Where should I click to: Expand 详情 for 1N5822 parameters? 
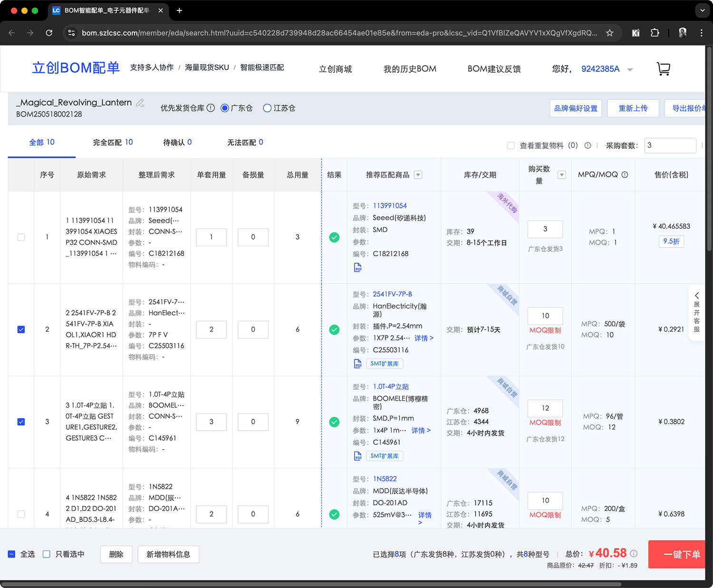point(425,518)
